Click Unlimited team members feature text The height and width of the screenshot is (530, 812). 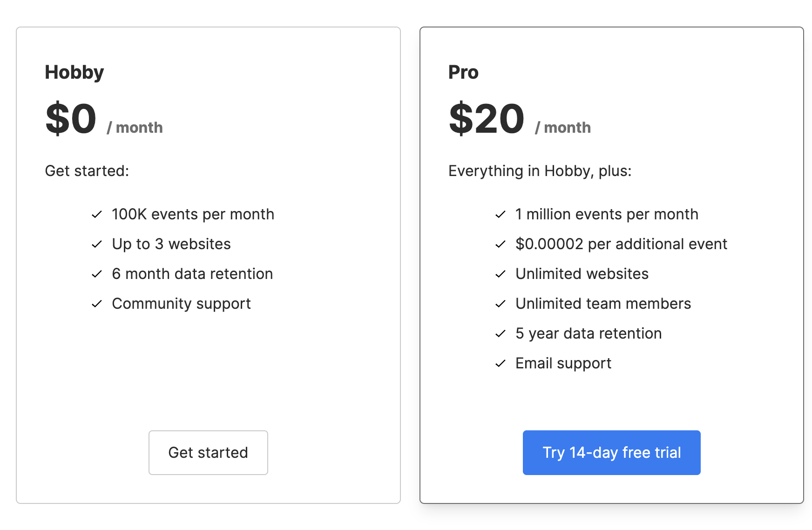[603, 304]
